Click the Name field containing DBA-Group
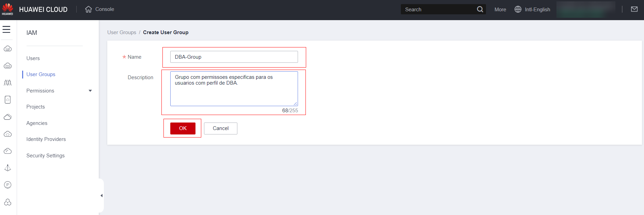 [x=234, y=57]
